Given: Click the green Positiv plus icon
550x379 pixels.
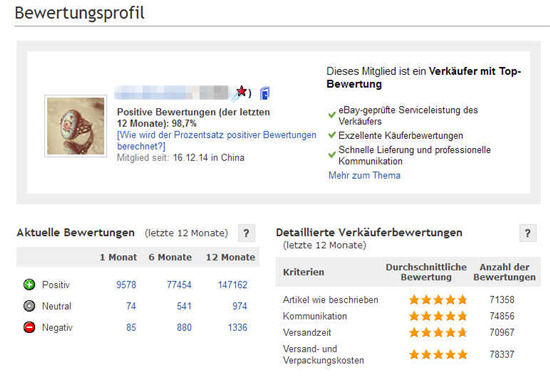Looking at the screenshot, I should (x=29, y=284).
